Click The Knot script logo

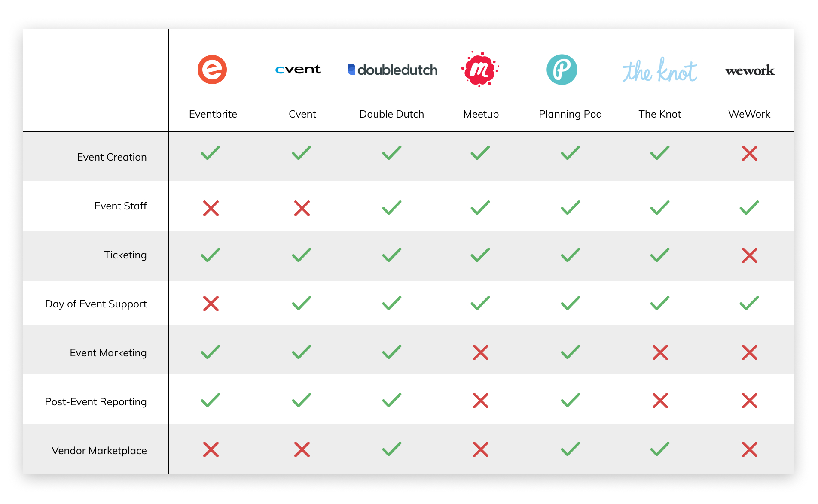pyautogui.click(x=659, y=70)
